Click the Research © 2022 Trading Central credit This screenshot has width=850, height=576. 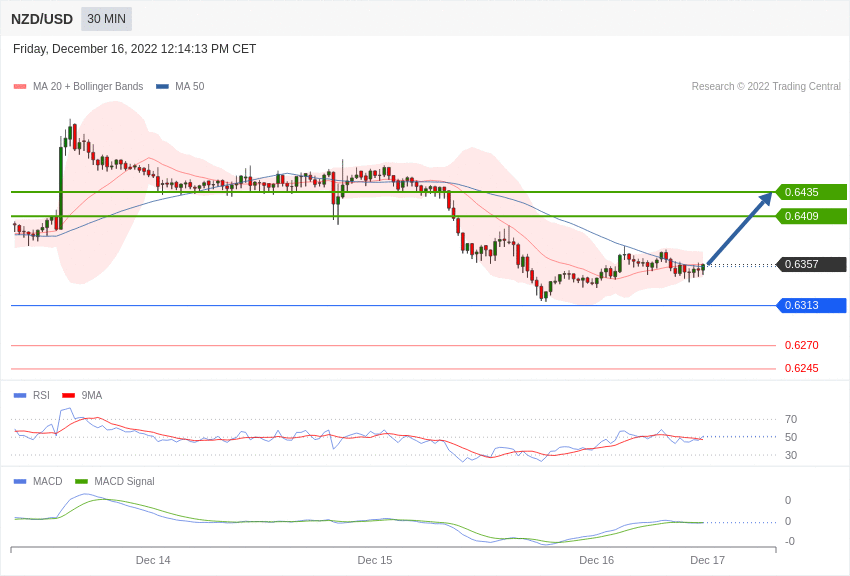pyautogui.click(x=766, y=86)
